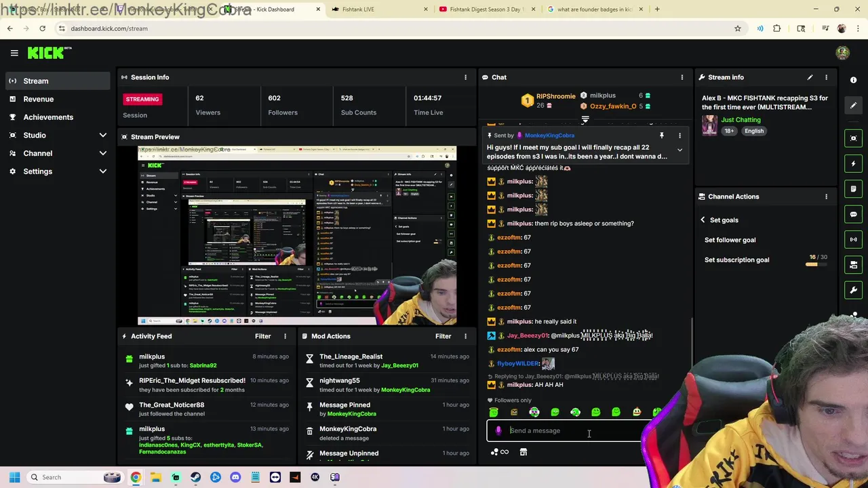Open the store icon below chat input

tap(523, 452)
